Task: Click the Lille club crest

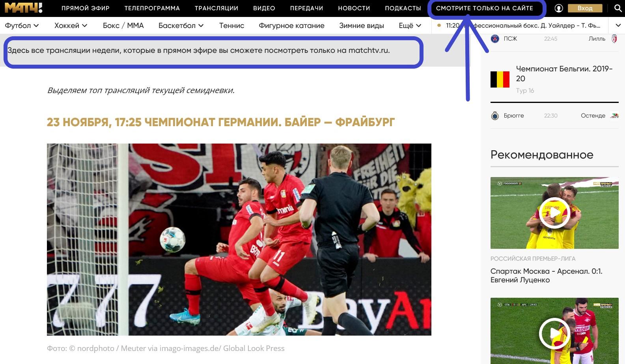Action: pos(614,38)
